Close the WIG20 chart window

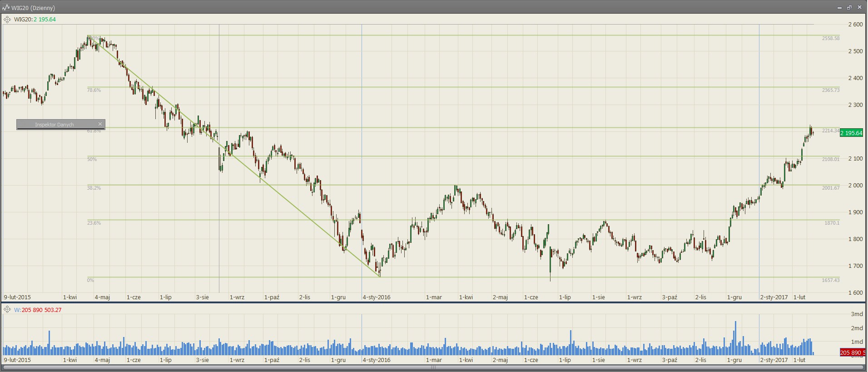click(x=859, y=8)
